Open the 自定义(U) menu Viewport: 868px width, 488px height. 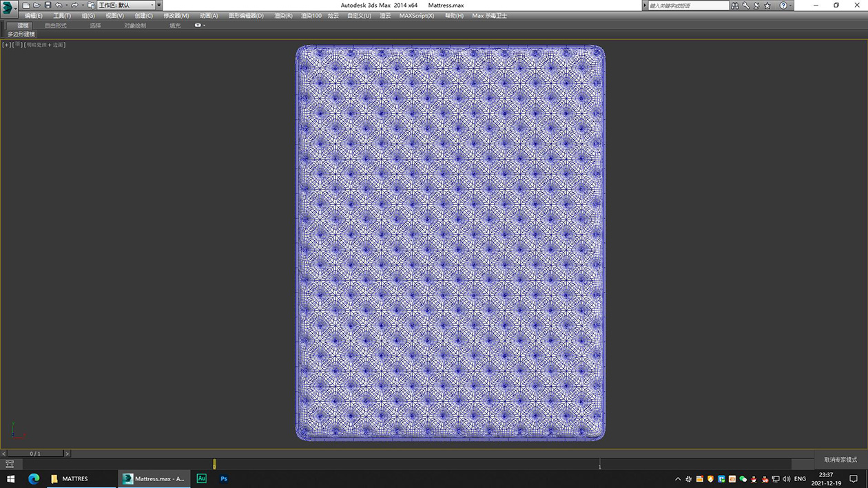point(359,16)
